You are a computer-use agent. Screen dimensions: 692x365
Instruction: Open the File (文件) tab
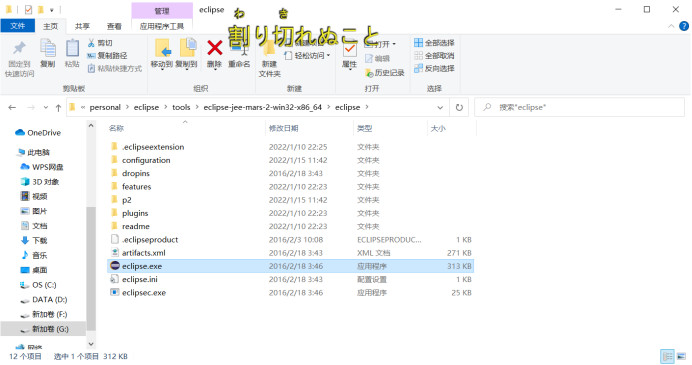(x=18, y=26)
